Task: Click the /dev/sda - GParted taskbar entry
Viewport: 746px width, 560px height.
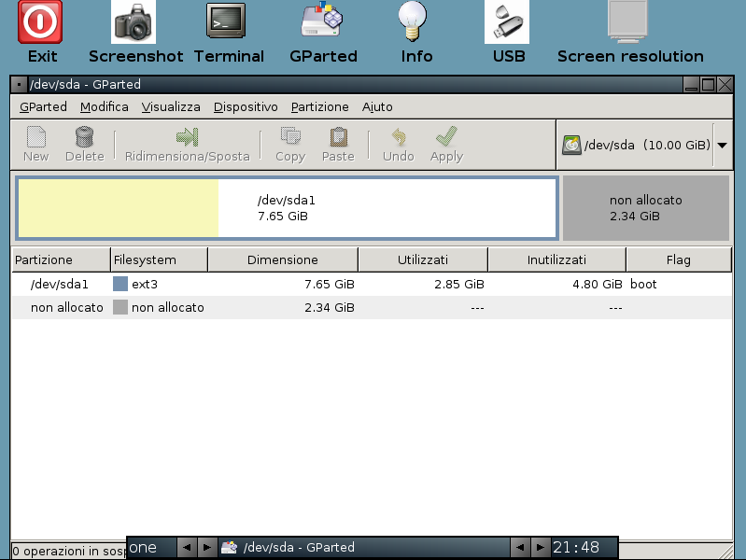Action: (364, 547)
